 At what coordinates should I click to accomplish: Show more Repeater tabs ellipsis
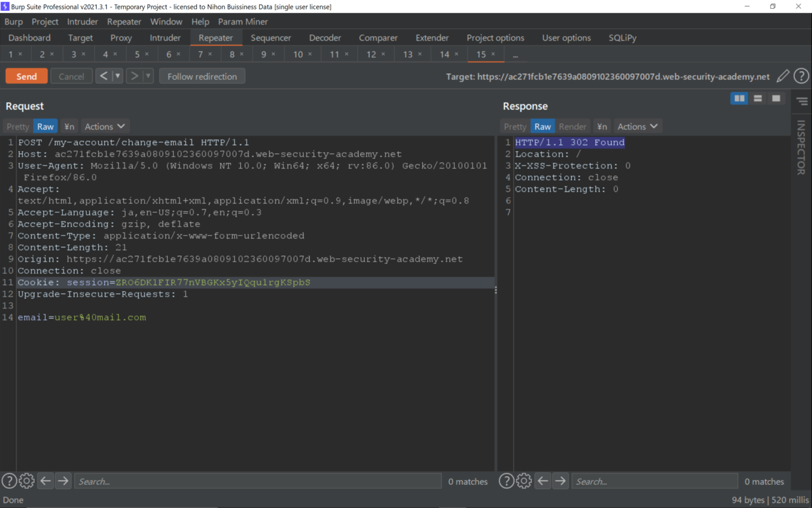click(516, 54)
